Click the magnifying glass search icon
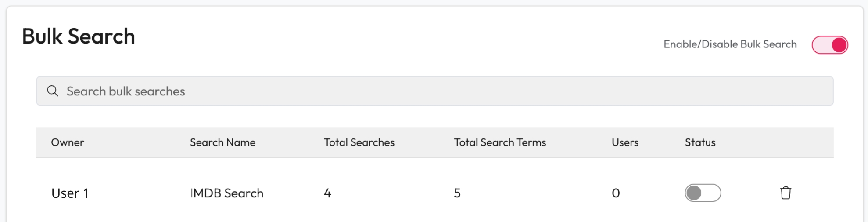The height and width of the screenshot is (222, 868). click(53, 91)
